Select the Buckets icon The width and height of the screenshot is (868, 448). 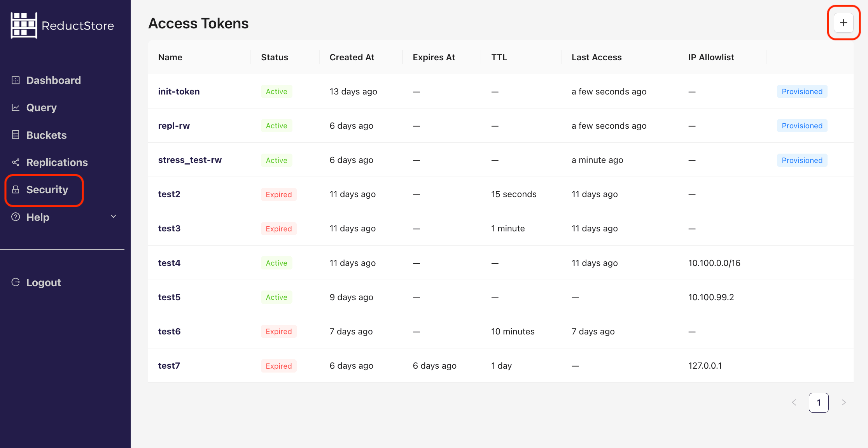click(16, 135)
